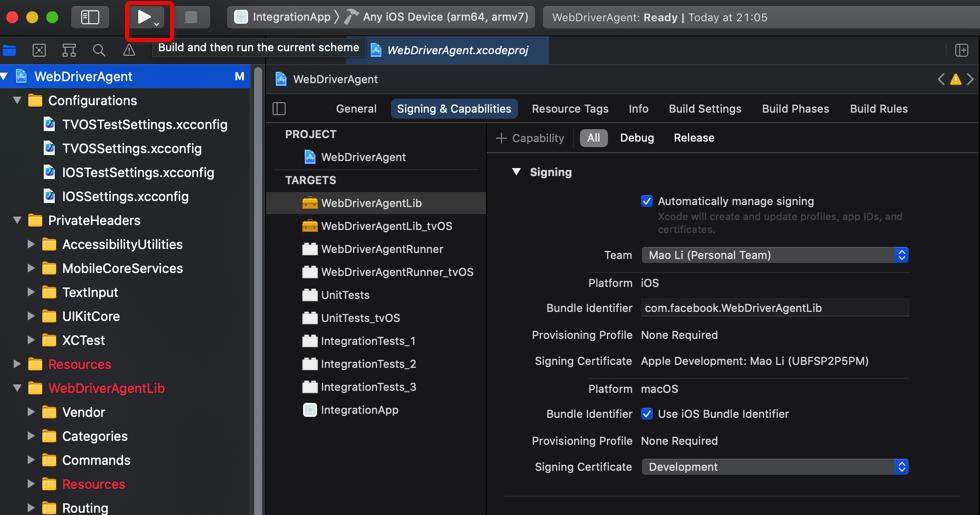
Task: Click the Run (build and run) button
Action: (x=144, y=18)
